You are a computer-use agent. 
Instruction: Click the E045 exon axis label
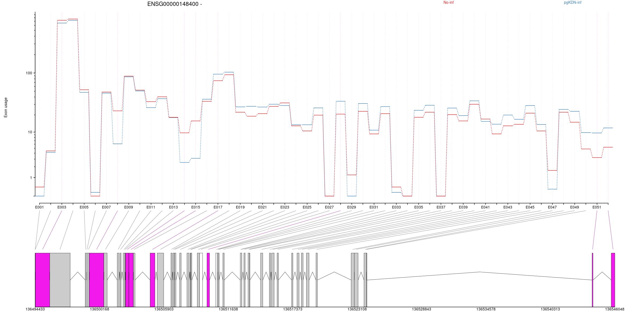530,207
